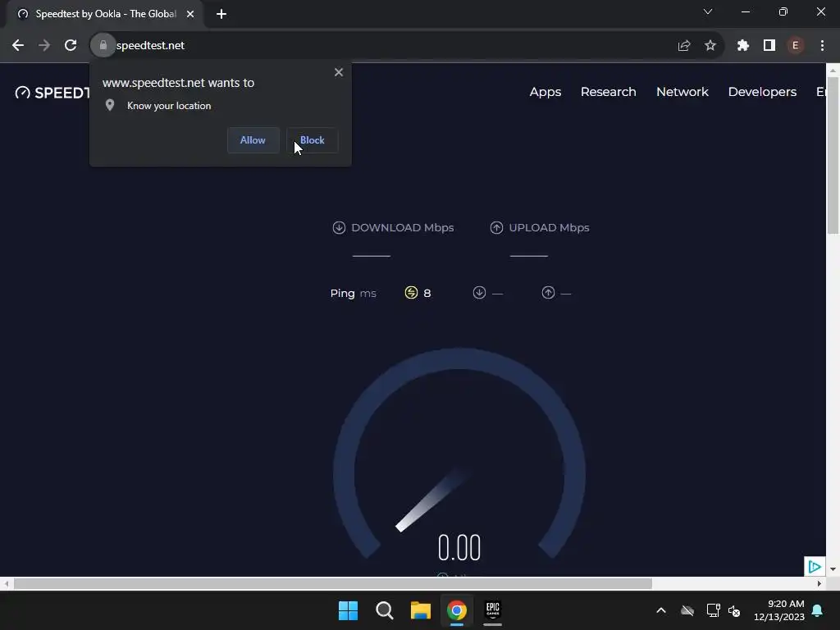
Task: Dismiss the location permission popup
Action: (x=339, y=72)
